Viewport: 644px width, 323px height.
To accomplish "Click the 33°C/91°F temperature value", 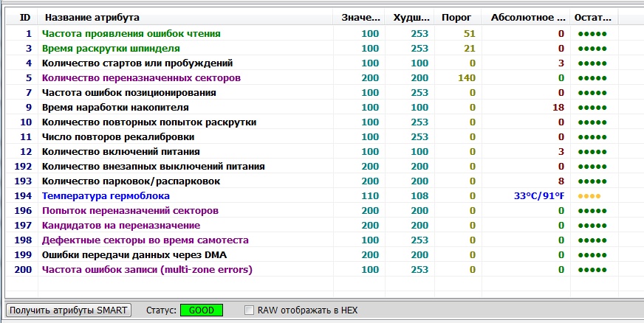I will (x=539, y=196).
